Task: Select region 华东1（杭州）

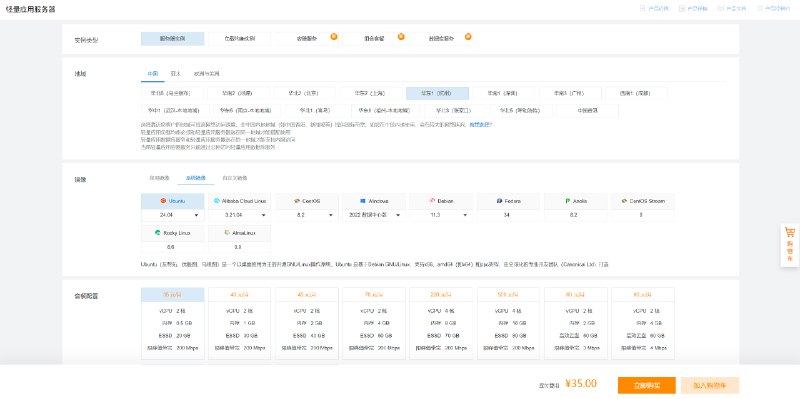Action: (x=437, y=93)
